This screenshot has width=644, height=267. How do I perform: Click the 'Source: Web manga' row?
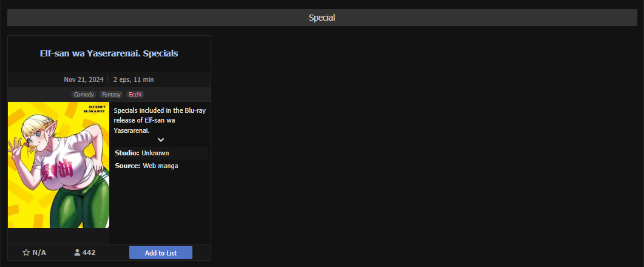coord(161,166)
